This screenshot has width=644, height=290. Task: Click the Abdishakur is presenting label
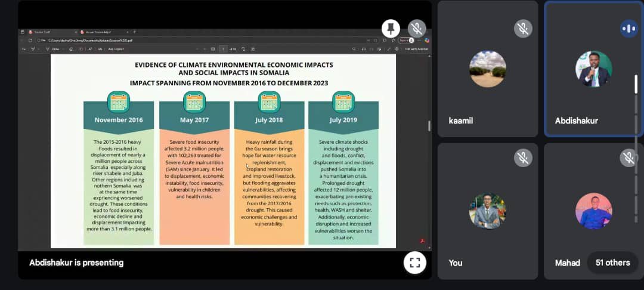(x=76, y=263)
